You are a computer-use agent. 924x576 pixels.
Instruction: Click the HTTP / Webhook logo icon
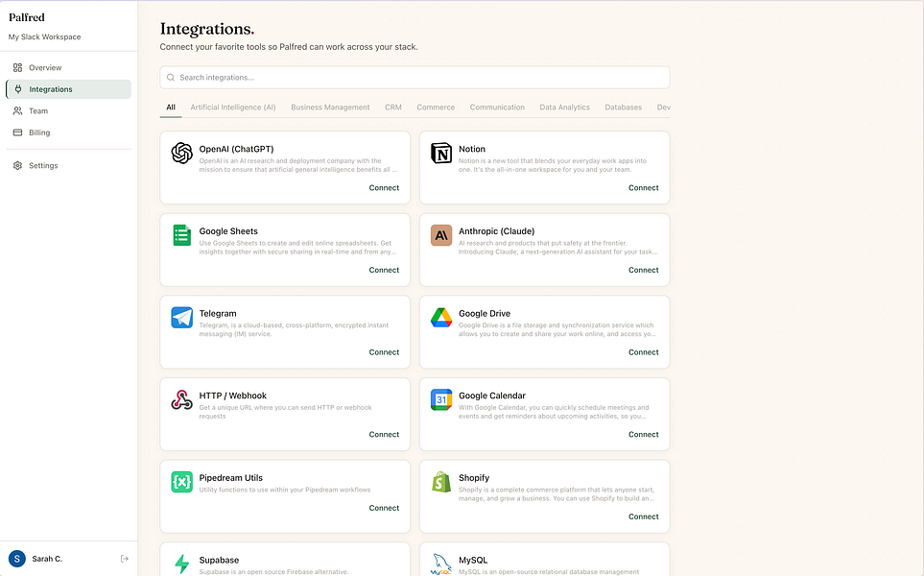coord(181,399)
